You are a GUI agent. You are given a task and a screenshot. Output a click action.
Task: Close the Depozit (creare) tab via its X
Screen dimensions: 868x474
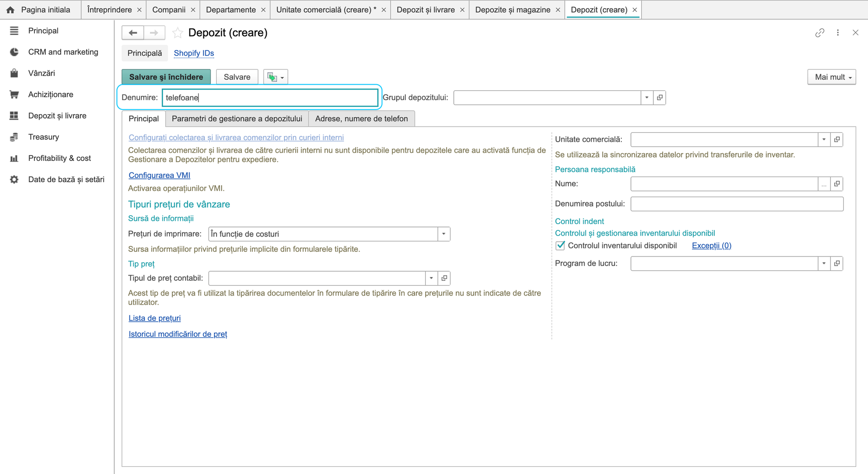(x=635, y=10)
